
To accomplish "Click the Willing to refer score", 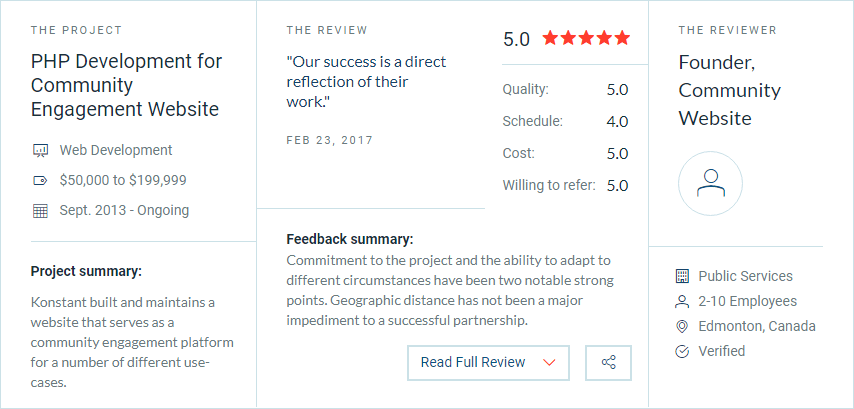I will 618,186.
